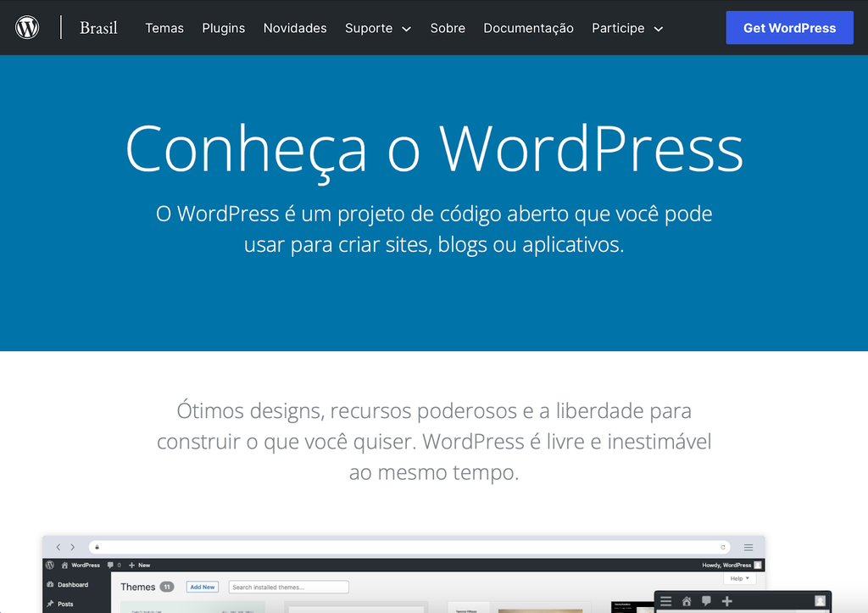
Task: Click the Search installed themes field
Action: coord(288,586)
